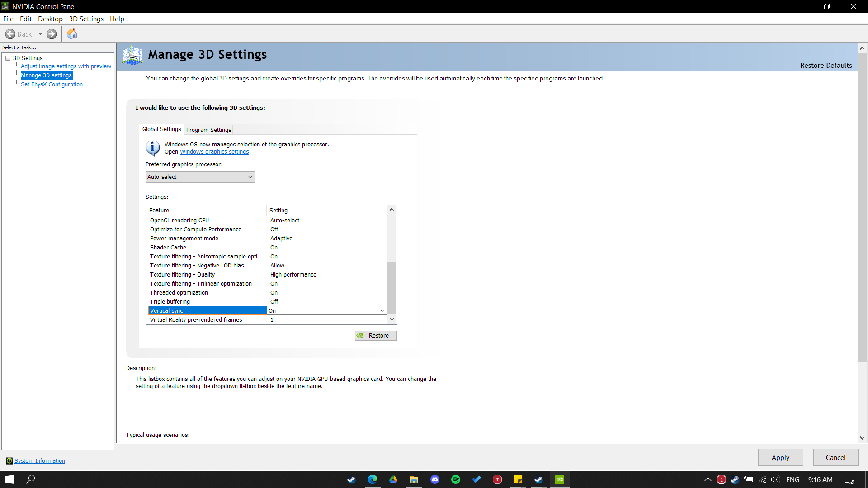Open the 3D Settings menu

86,19
